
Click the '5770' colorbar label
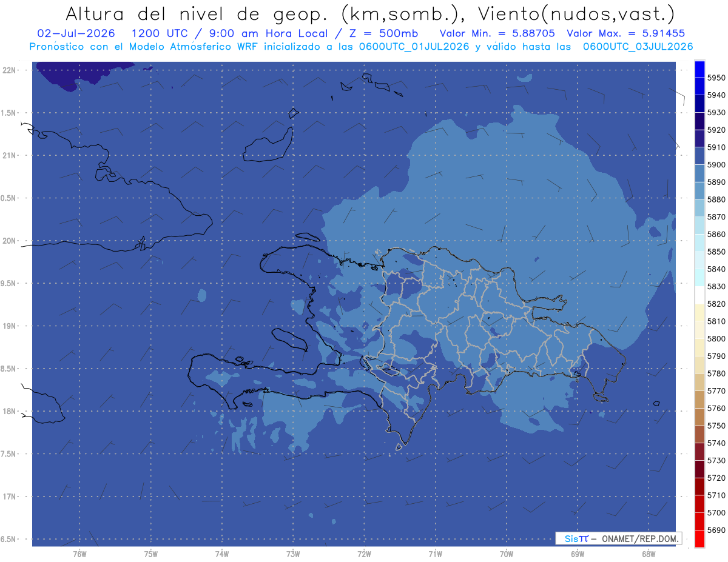coord(716,391)
